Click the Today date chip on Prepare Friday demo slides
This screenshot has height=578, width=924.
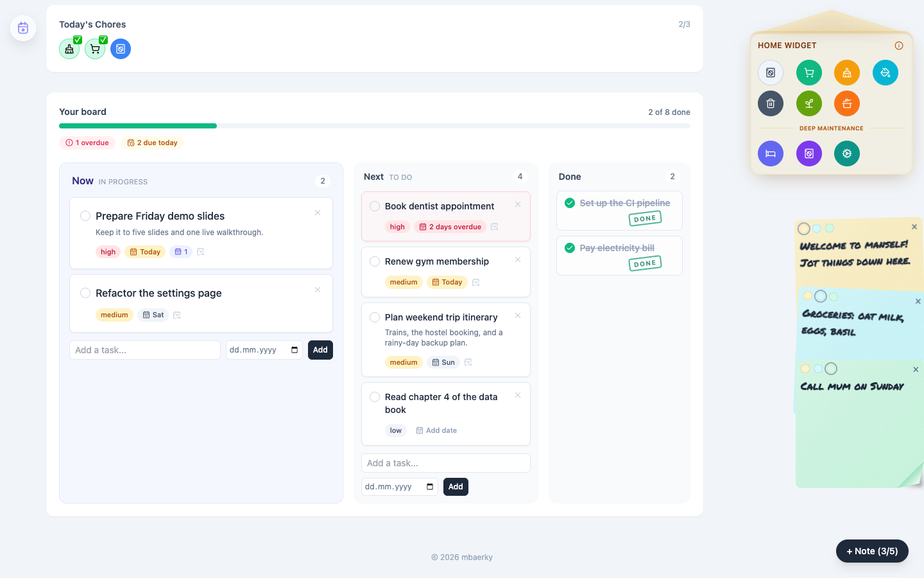[x=145, y=252]
